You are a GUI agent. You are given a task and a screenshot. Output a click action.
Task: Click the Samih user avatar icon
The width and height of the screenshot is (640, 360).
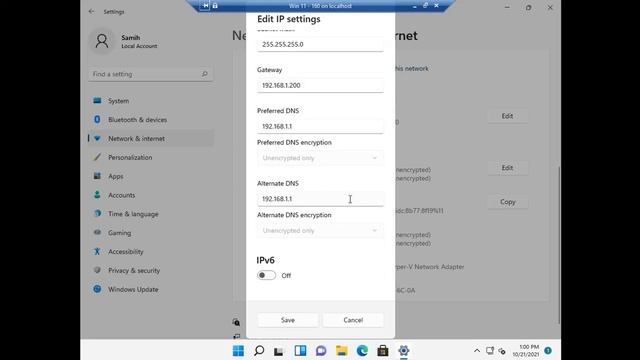click(x=102, y=41)
